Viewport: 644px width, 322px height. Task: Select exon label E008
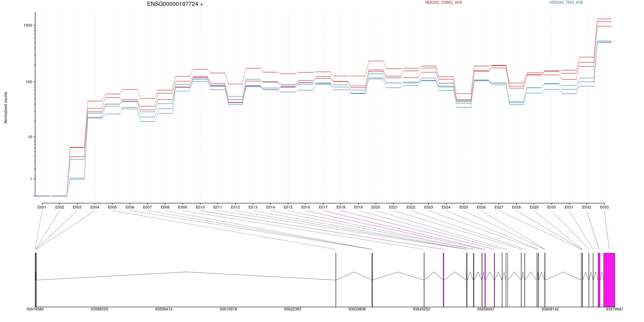pyautogui.click(x=165, y=207)
